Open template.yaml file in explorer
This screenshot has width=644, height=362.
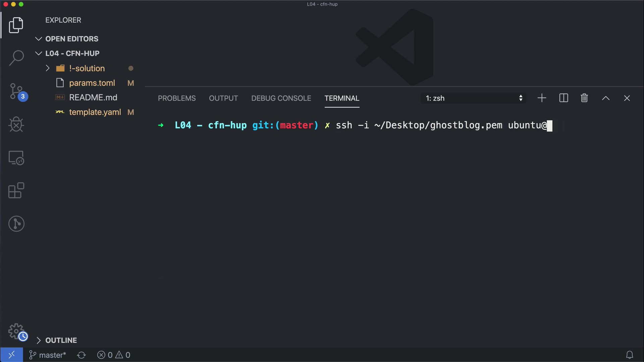coord(95,112)
